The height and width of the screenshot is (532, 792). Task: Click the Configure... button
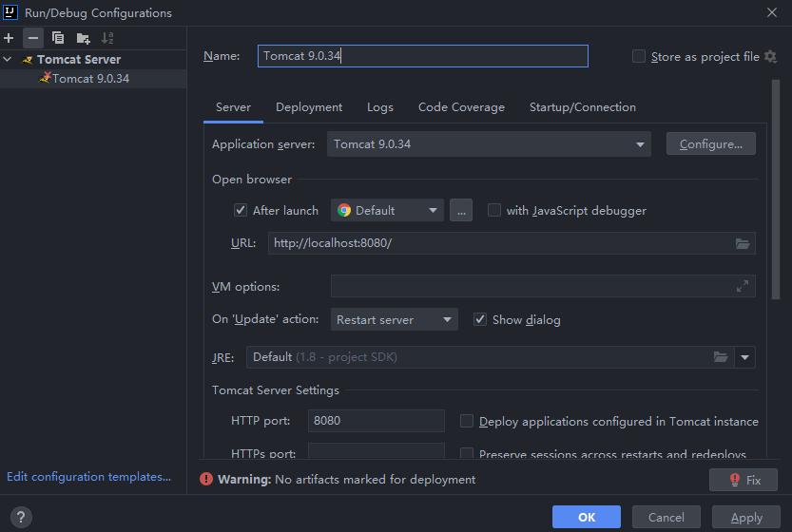point(710,144)
